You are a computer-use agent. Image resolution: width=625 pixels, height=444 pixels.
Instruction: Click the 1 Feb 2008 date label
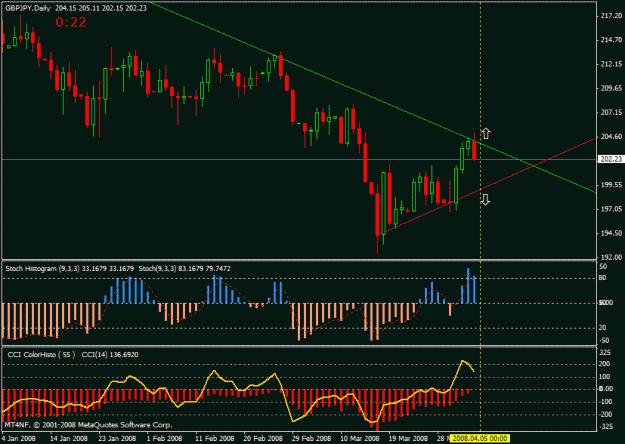164,438
